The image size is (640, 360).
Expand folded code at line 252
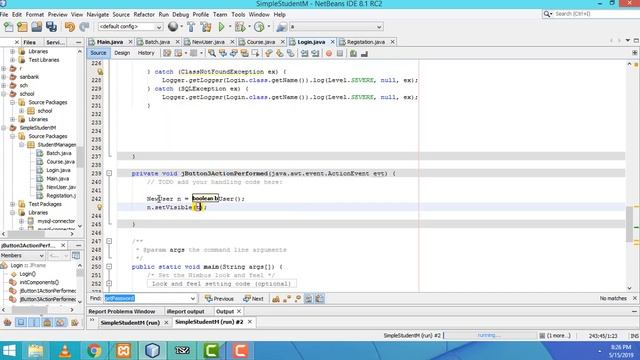pyautogui.click(x=109, y=283)
